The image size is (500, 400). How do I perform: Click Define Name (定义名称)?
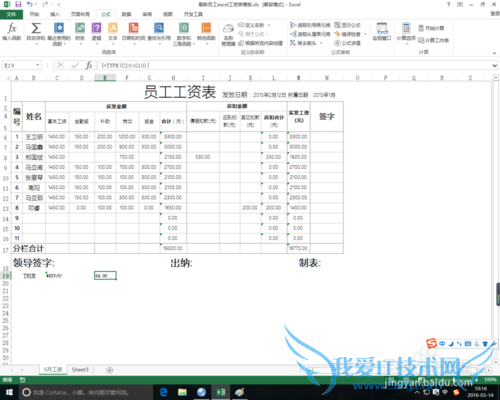tap(251, 25)
